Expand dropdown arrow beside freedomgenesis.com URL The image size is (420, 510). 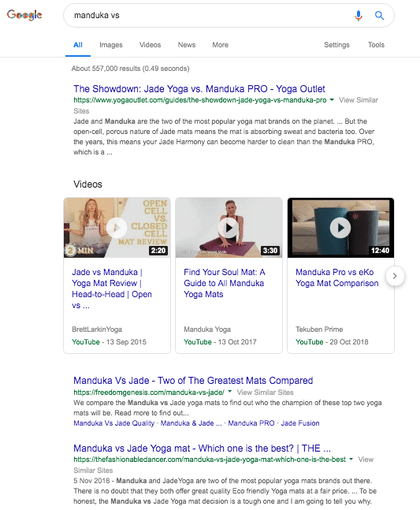pyautogui.click(x=230, y=392)
